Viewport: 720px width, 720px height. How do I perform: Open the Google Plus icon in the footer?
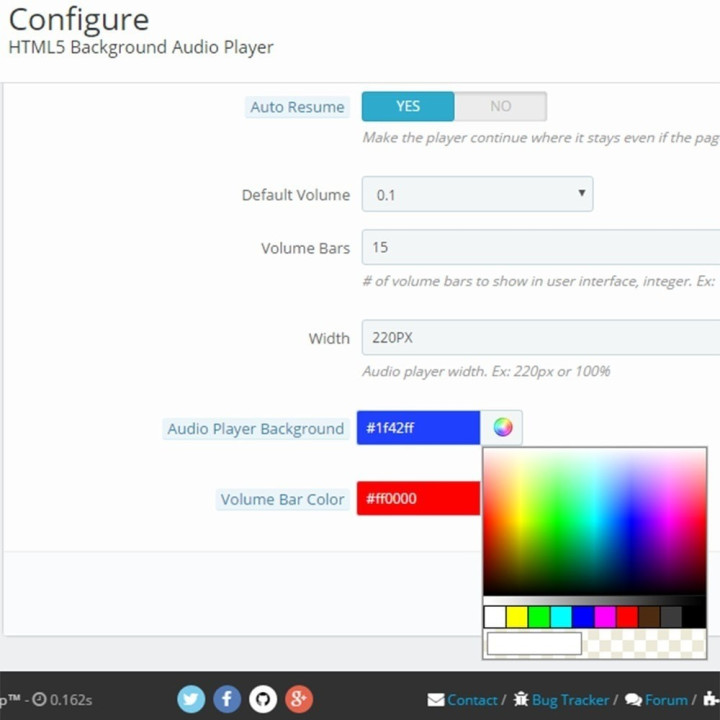point(299,699)
